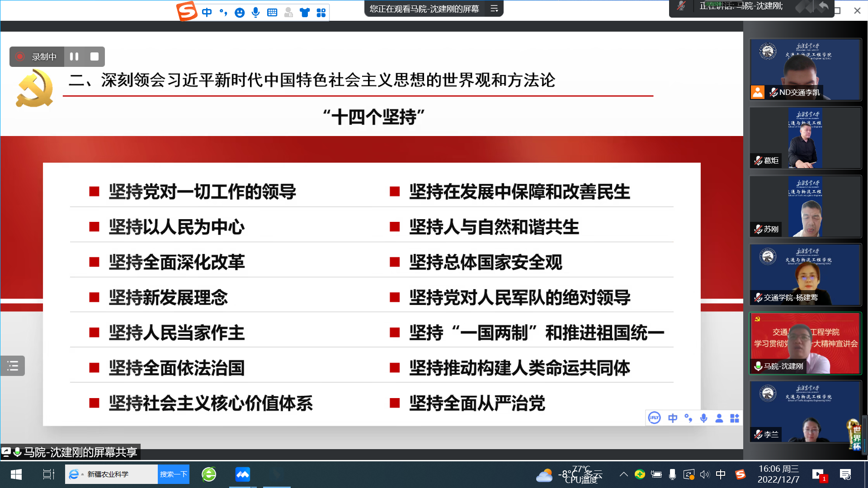Screen dimensions: 868x488
Task: Toggle Sogou Chinese/English mode in top toolbar
Action: coord(207,13)
